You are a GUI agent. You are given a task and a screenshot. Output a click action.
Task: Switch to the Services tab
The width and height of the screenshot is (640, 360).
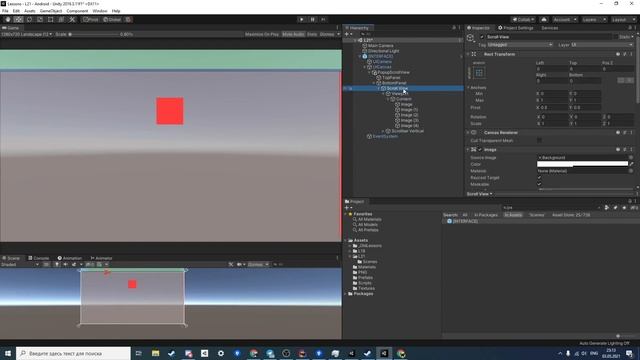click(549, 28)
